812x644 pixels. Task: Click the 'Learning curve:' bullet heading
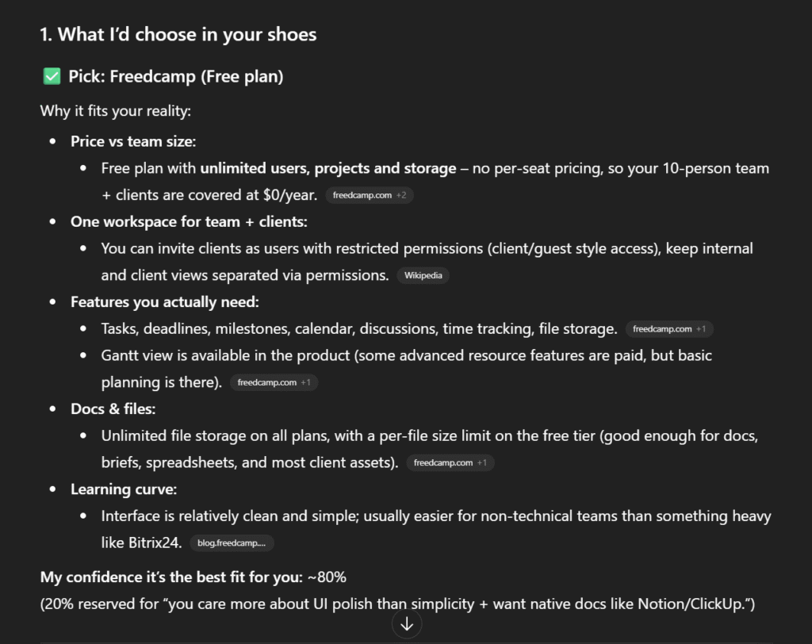[124, 489]
